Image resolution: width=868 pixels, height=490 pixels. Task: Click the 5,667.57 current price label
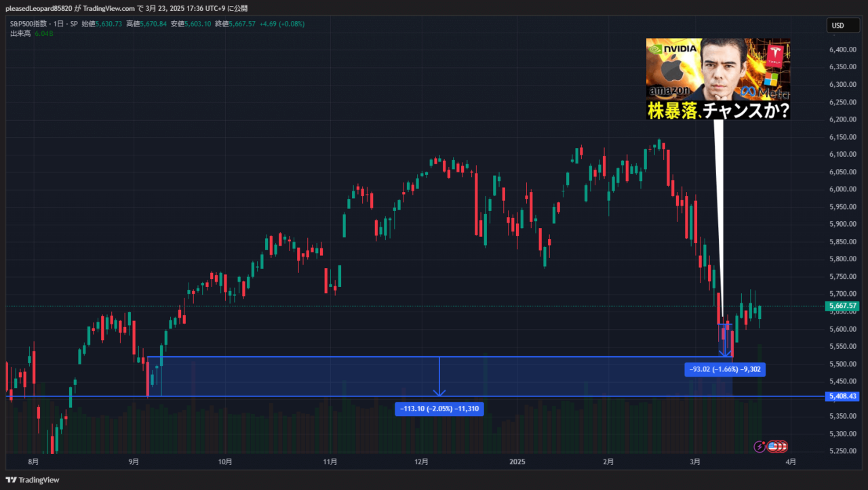(842, 306)
